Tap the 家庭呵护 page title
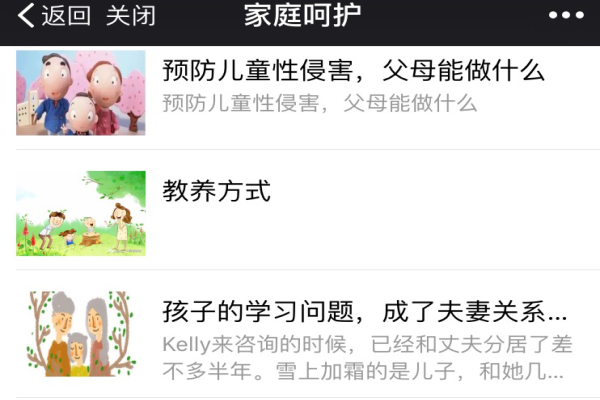600x400 pixels. [x=302, y=16]
